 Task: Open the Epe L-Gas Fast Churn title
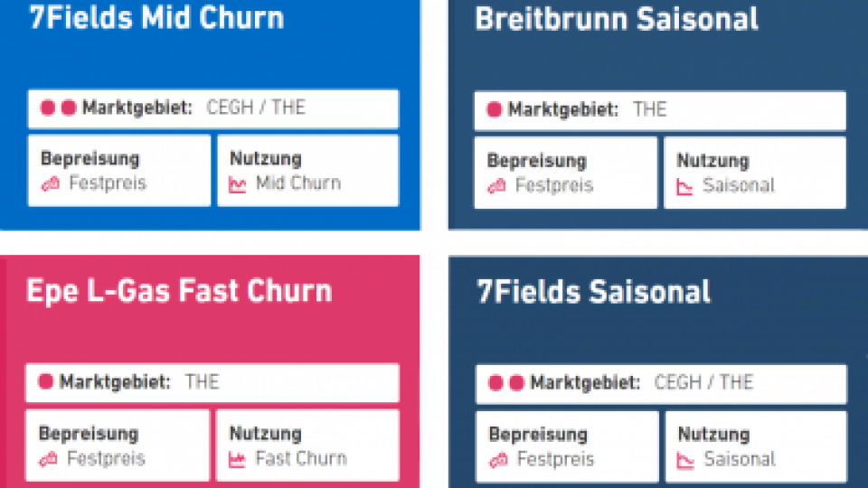pos(179,290)
